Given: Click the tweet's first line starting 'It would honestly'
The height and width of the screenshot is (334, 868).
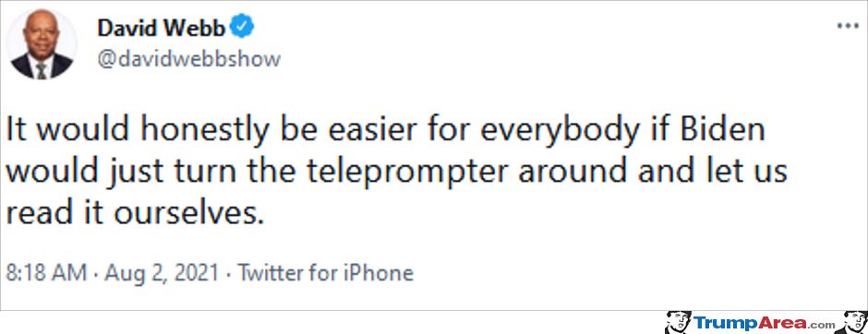Looking at the screenshot, I should coord(385,132).
